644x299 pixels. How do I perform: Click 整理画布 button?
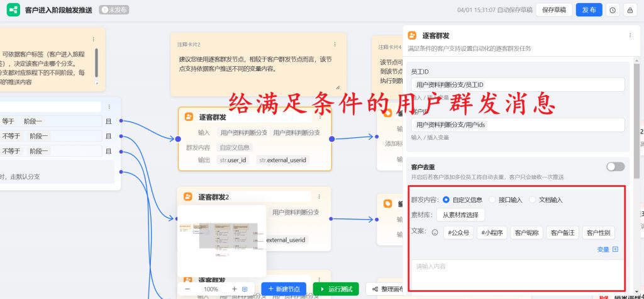[x=386, y=289]
